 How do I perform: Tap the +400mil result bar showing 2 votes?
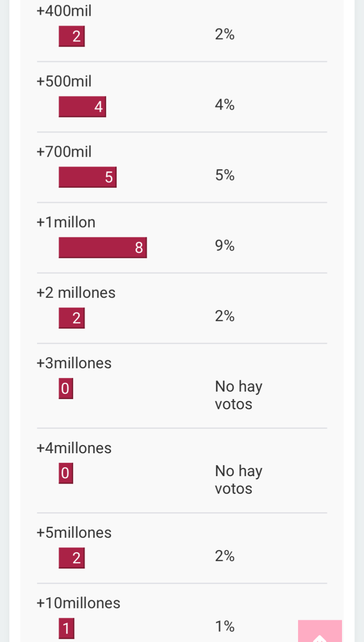tap(72, 36)
